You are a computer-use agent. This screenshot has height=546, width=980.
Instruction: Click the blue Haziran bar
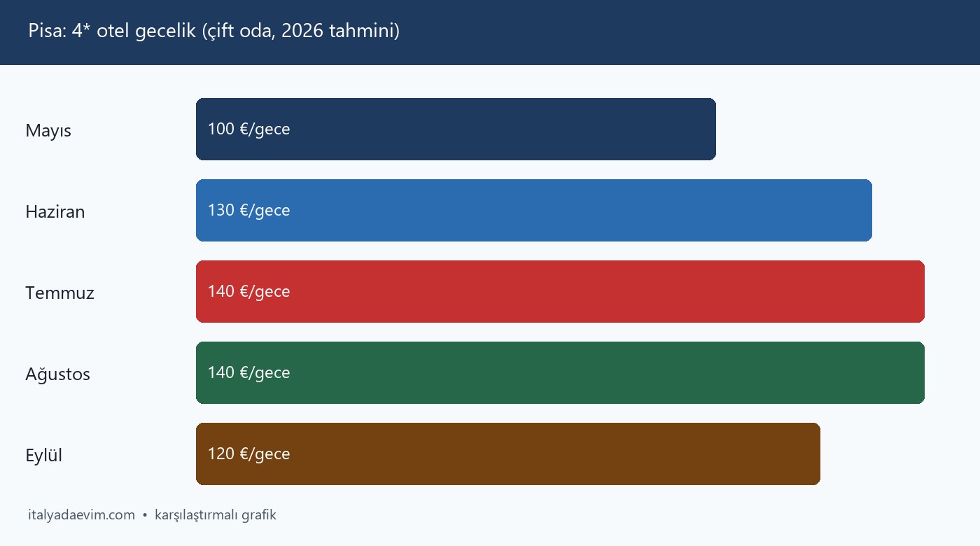(x=534, y=210)
